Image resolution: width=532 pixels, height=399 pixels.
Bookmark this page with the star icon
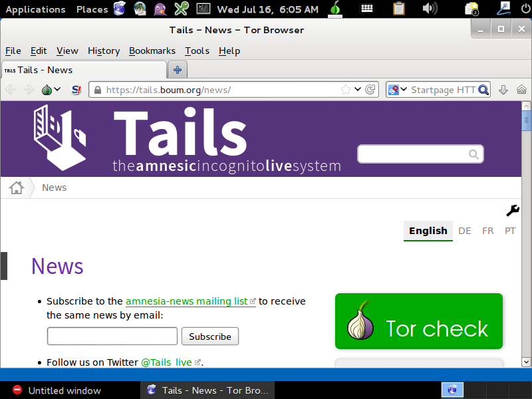(x=345, y=90)
